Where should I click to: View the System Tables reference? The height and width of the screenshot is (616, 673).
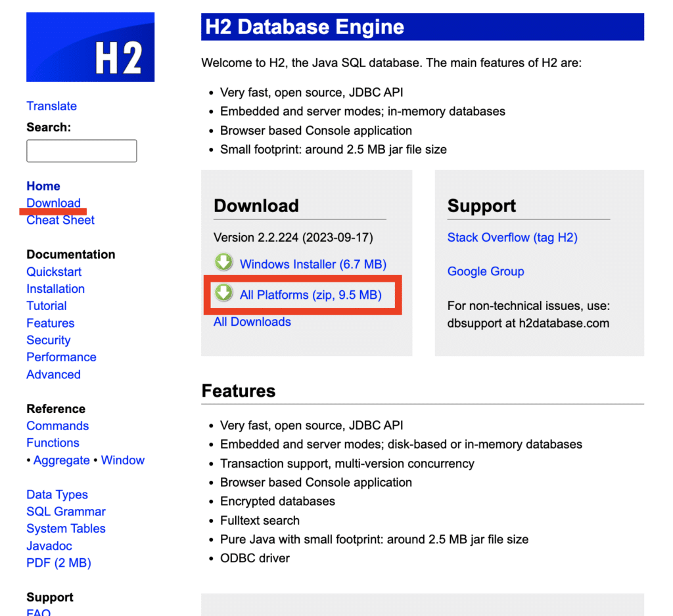66,528
